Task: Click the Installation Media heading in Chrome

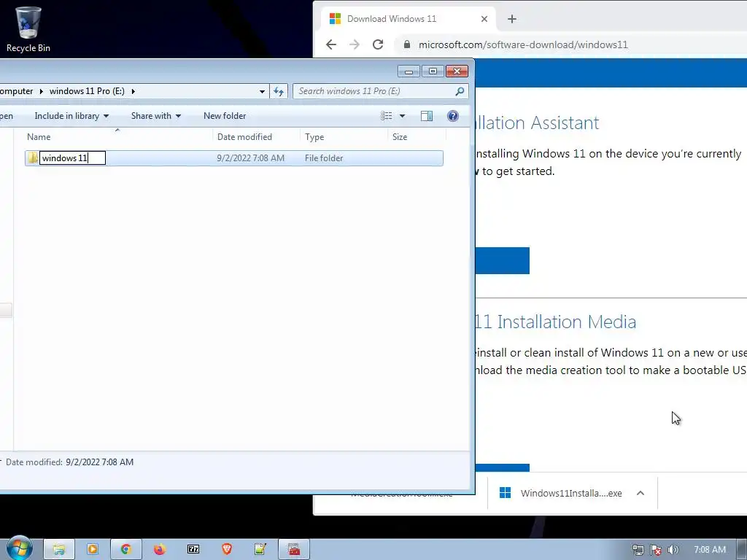Action: point(556,322)
